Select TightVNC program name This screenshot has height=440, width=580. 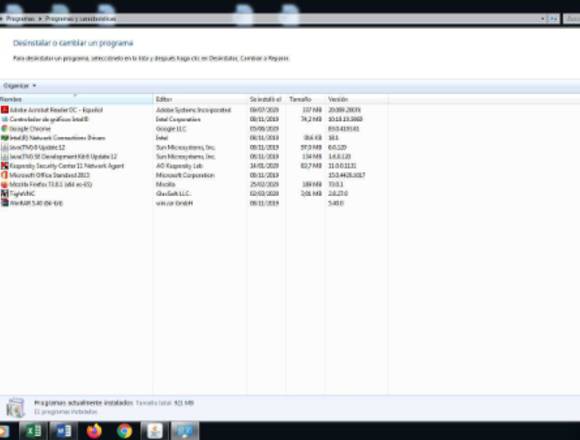pos(22,193)
